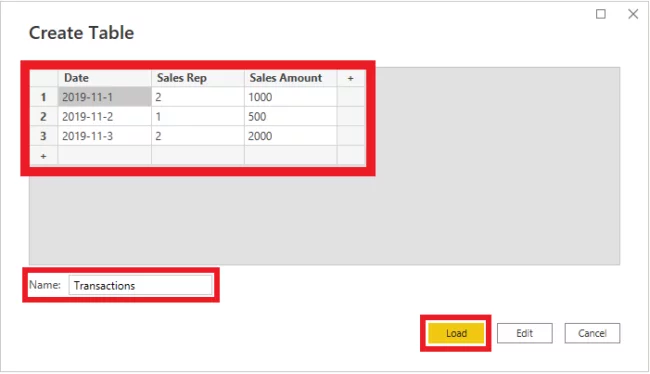Select cell with date 2019-11-2
The width and height of the screenshot is (650, 374).
pos(104,117)
